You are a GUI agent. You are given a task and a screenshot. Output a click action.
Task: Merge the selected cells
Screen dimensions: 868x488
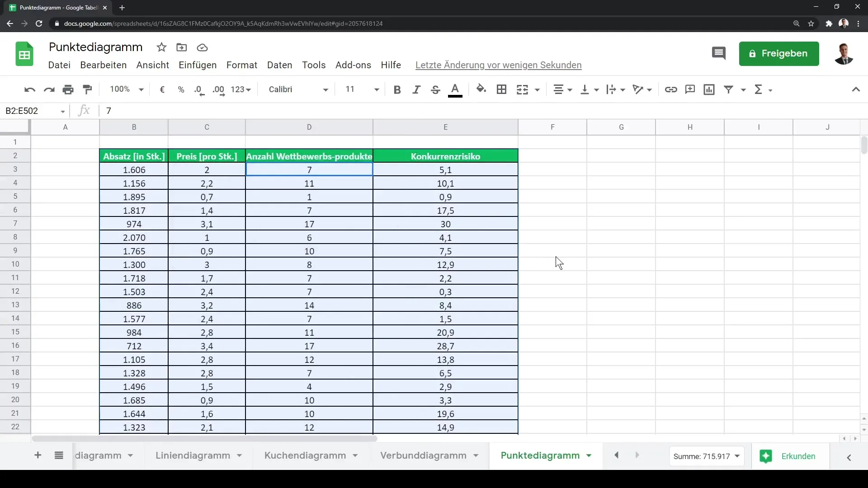(x=522, y=89)
